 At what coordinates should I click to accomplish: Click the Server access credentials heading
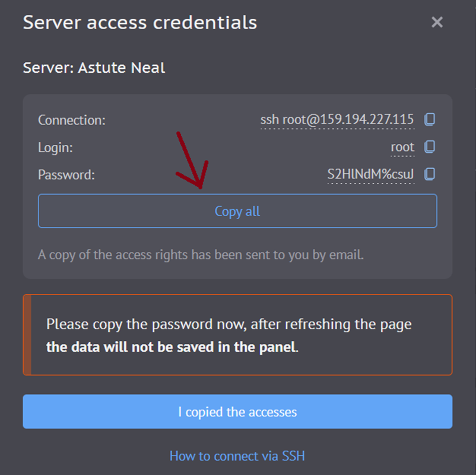[x=140, y=22]
